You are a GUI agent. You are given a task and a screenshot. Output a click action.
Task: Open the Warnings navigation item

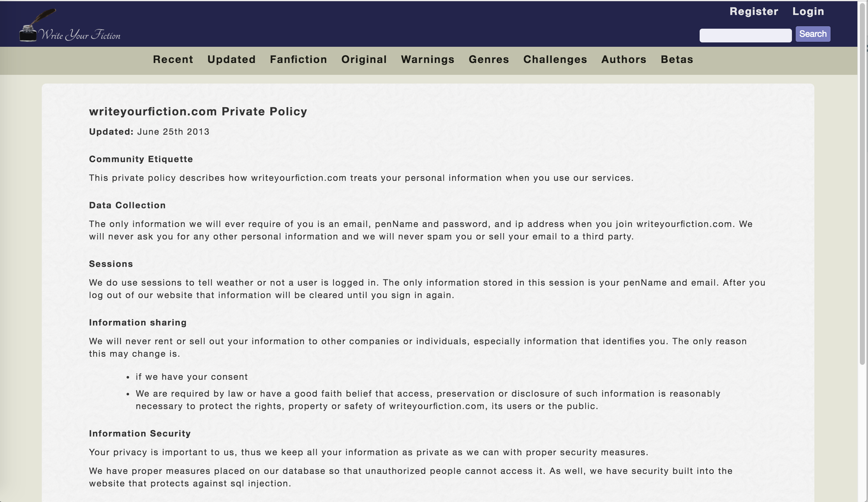(427, 59)
